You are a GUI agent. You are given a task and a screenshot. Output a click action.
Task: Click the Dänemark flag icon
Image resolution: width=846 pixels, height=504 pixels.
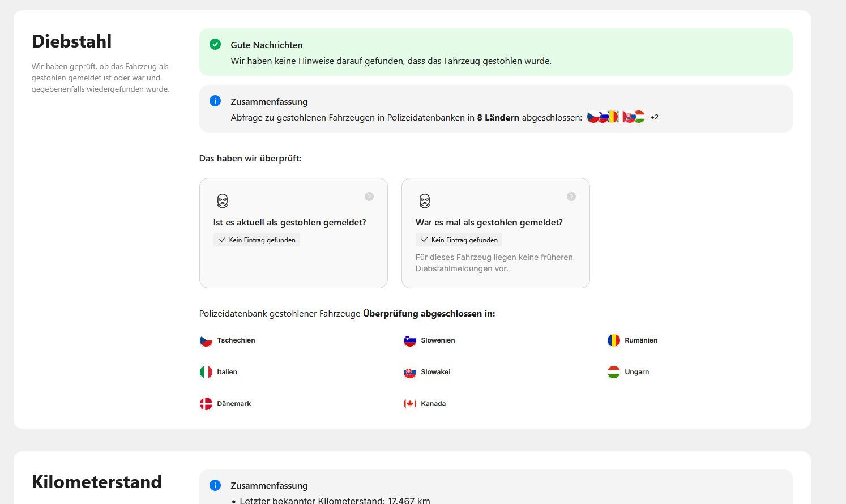206,404
